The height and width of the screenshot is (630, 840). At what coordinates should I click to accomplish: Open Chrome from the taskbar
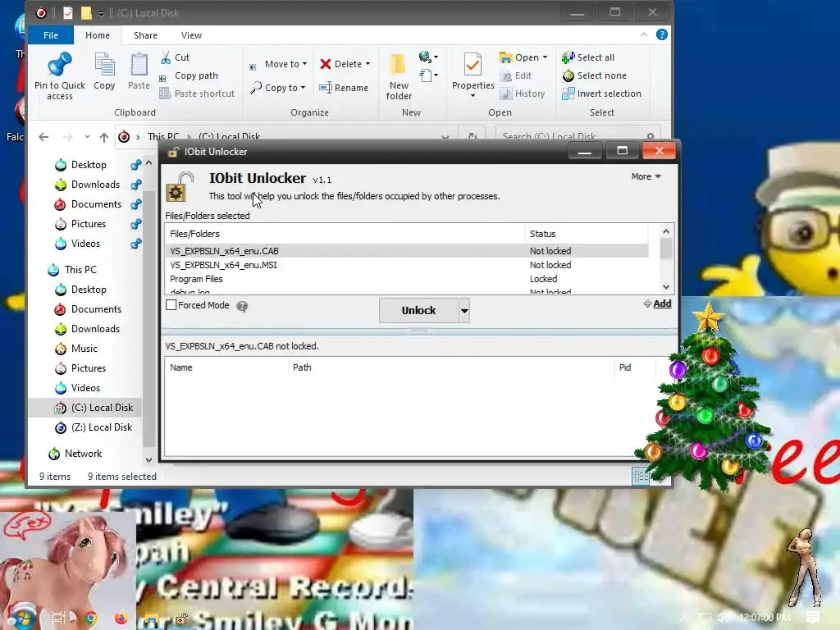(90, 618)
